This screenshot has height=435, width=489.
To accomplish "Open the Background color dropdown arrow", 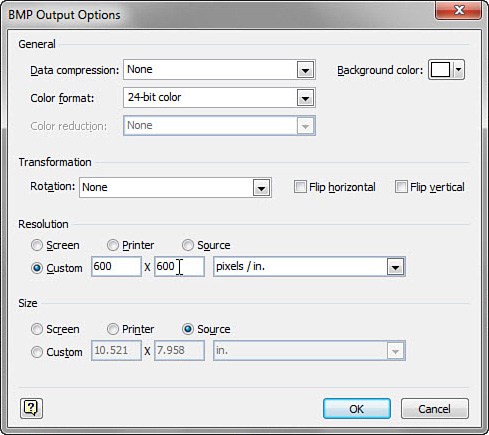I will [x=459, y=70].
